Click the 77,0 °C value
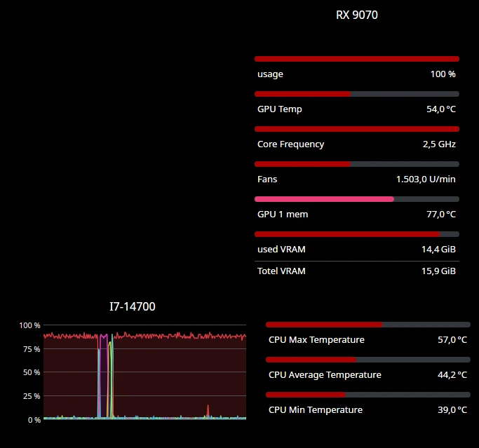This screenshot has height=448, width=479. tap(441, 214)
